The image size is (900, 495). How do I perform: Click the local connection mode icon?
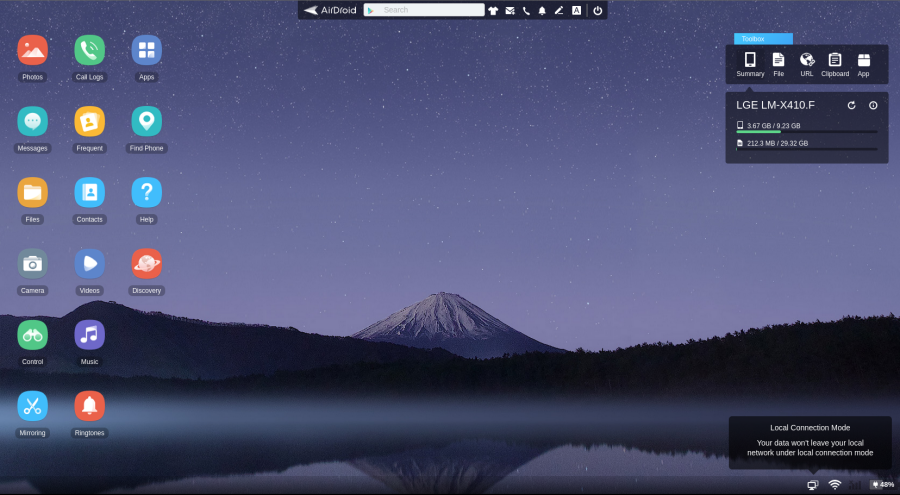coord(813,485)
